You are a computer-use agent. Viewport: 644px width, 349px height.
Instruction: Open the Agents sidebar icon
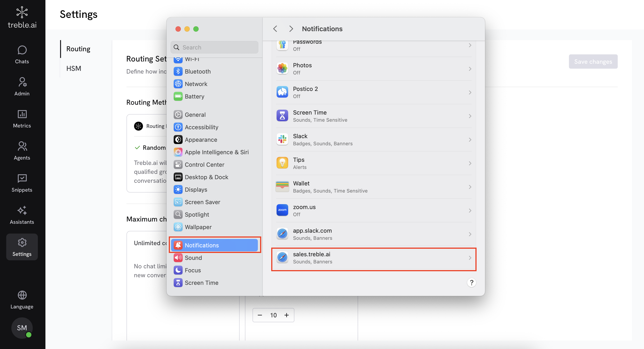22,151
